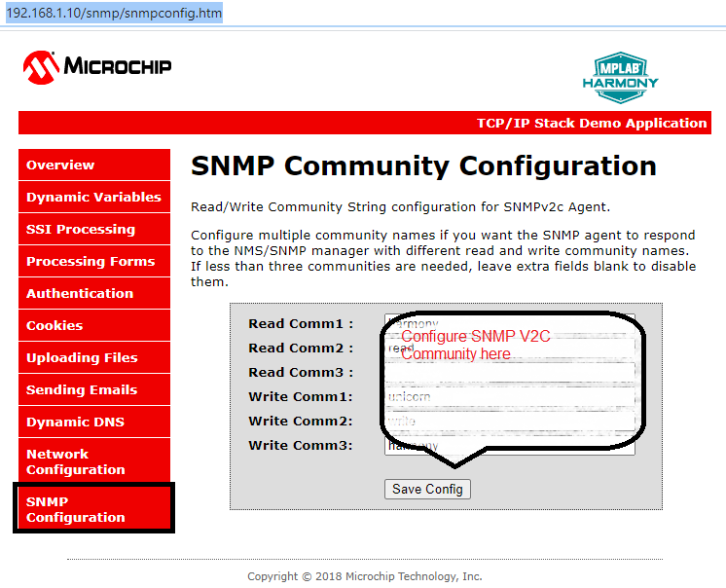The image size is (726, 588).
Task: Open SSI Processing menu item
Action: coord(94,229)
